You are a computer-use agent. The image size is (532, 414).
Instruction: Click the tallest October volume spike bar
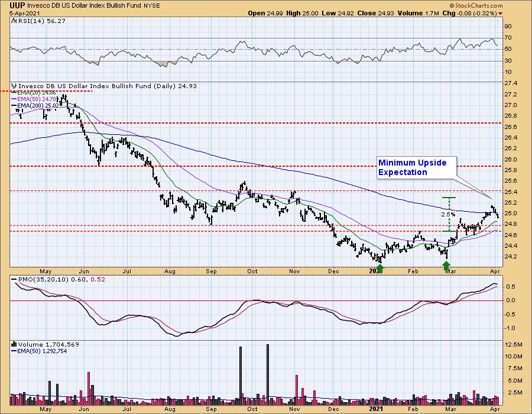[x=268, y=375]
